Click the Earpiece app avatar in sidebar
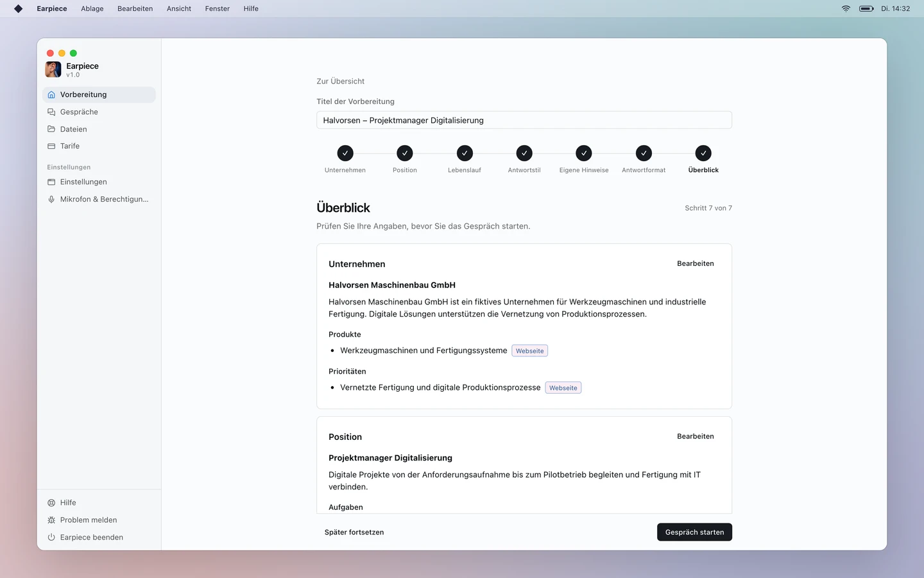924x578 pixels. click(53, 69)
